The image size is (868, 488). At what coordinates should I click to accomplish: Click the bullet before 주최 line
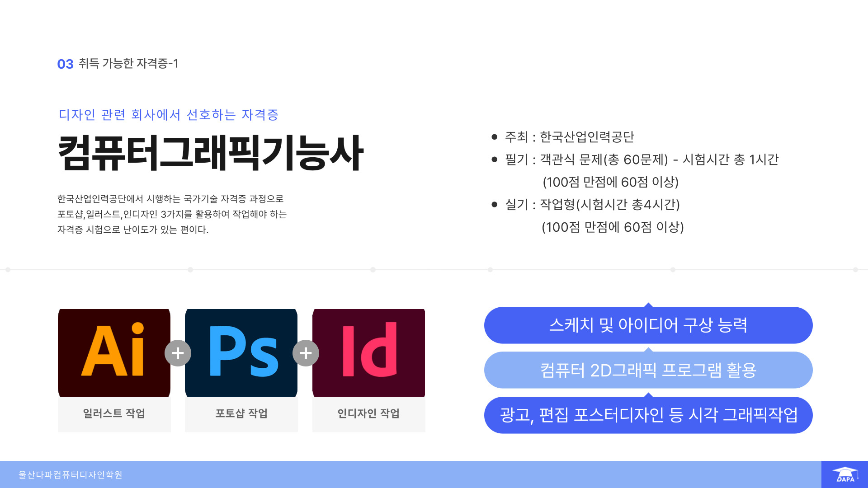click(x=494, y=137)
